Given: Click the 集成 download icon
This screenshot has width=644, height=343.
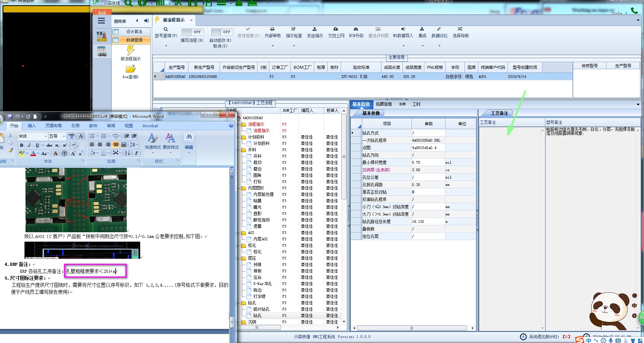Looking at the screenshot, I should click(422, 29).
